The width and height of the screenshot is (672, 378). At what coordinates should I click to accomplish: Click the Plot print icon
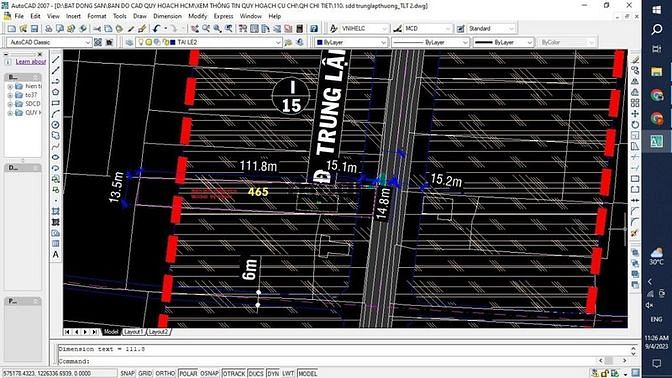click(x=49, y=29)
